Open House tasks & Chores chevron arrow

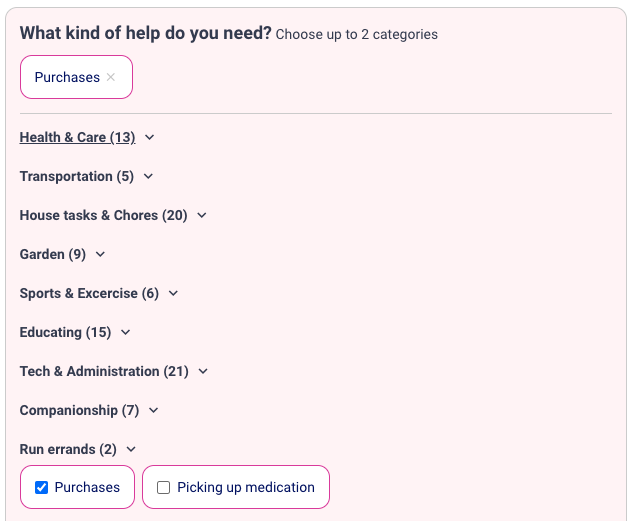(x=201, y=216)
